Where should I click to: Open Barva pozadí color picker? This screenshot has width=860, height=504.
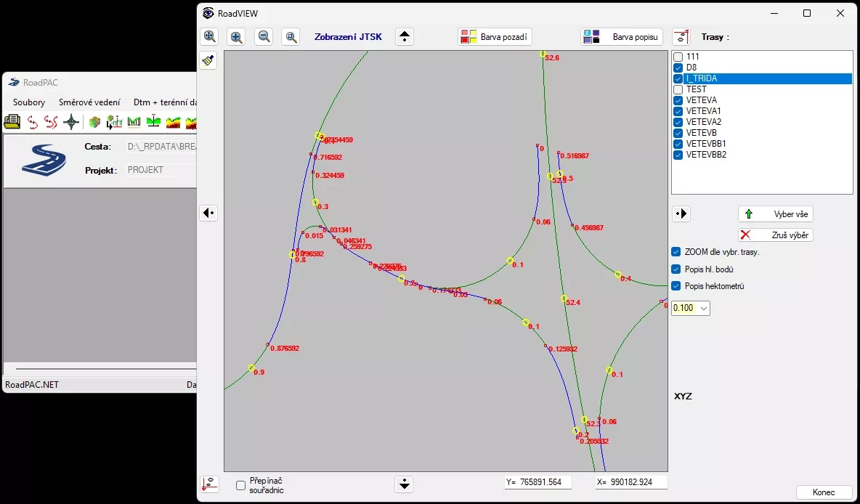click(496, 37)
